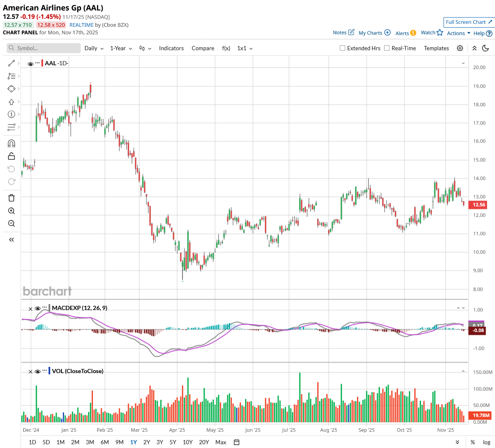Activate the magnet snap tool
The width and height of the screenshot is (495, 448).
pos(11,143)
